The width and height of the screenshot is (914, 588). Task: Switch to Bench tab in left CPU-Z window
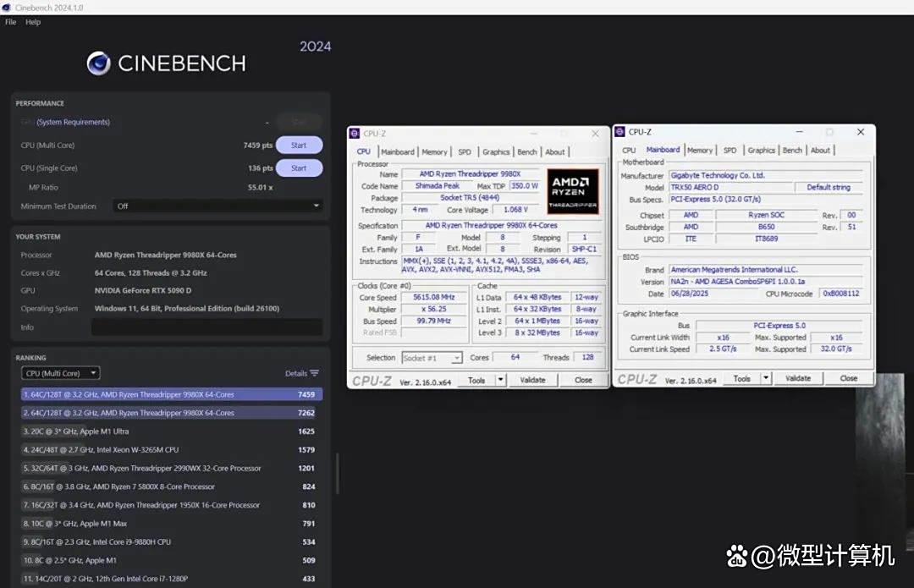527,152
